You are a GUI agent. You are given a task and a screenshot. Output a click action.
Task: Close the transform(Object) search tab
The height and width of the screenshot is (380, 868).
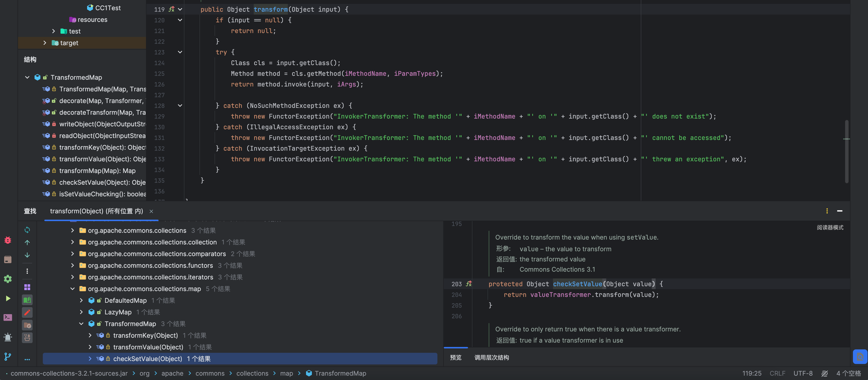[151, 211]
